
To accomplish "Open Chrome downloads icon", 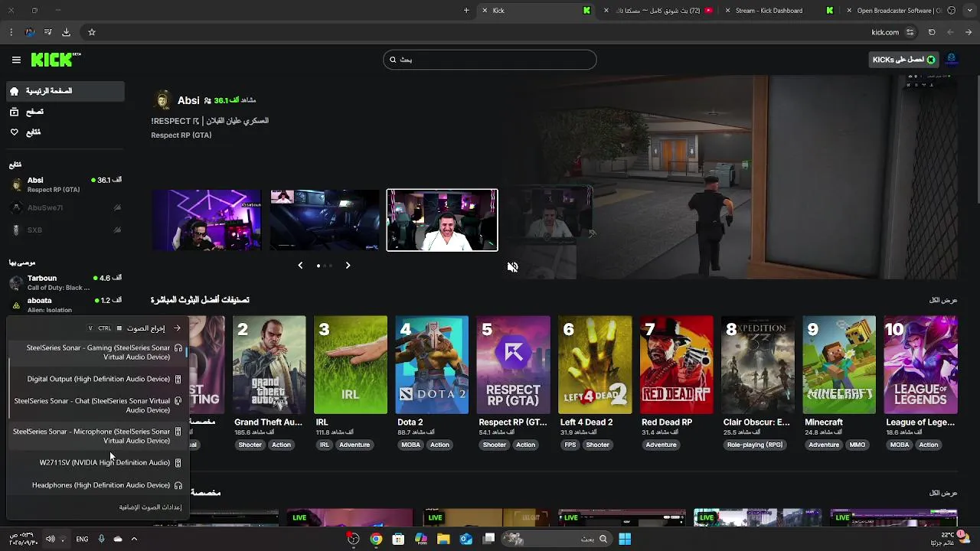I will pyautogui.click(x=66, y=32).
